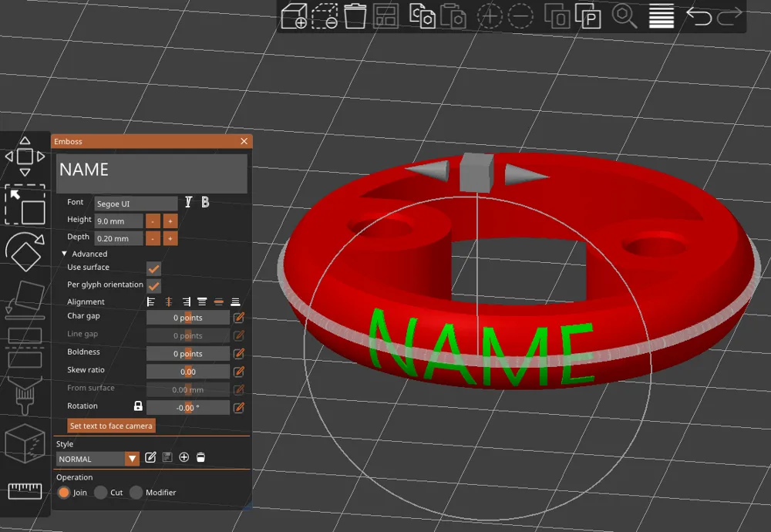Disable Per glyph orientation checkbox

pos(154,286)
